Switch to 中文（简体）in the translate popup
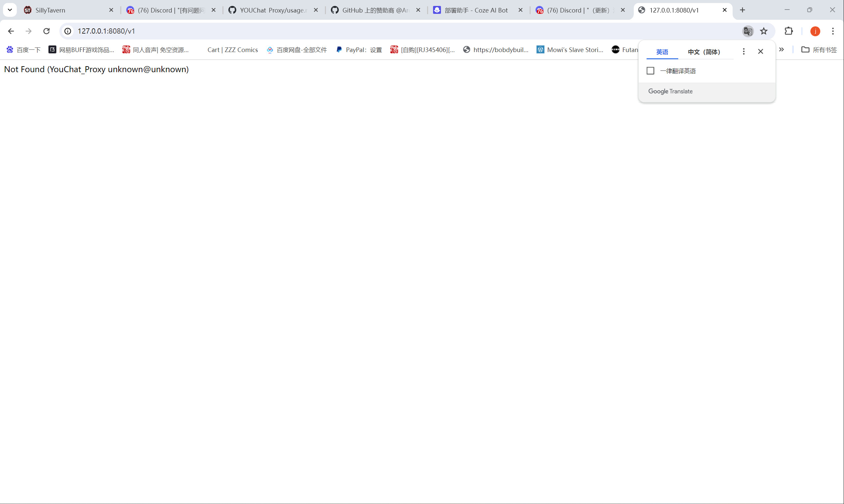Screen dimensions: 844x504 [x=704, y=52]
